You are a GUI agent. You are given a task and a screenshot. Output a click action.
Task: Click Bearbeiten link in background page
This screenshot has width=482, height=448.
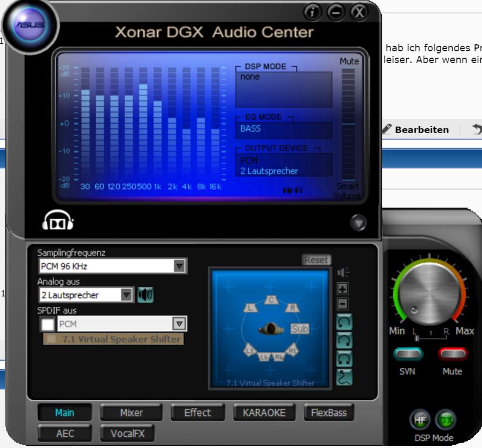(x=422, y=130)
